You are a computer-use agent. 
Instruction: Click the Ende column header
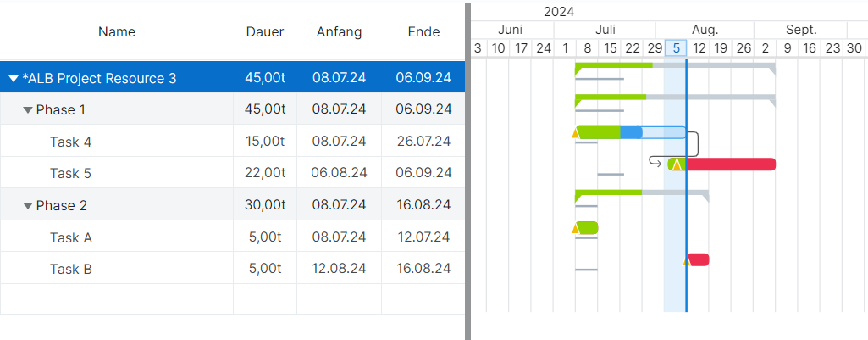click(423, 32)
